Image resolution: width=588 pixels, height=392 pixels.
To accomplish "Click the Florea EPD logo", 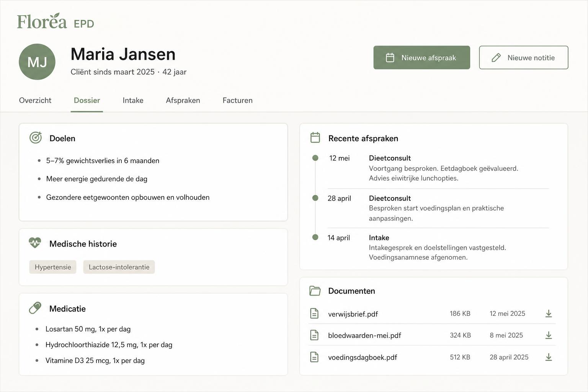I will click(x=56, y=21).
